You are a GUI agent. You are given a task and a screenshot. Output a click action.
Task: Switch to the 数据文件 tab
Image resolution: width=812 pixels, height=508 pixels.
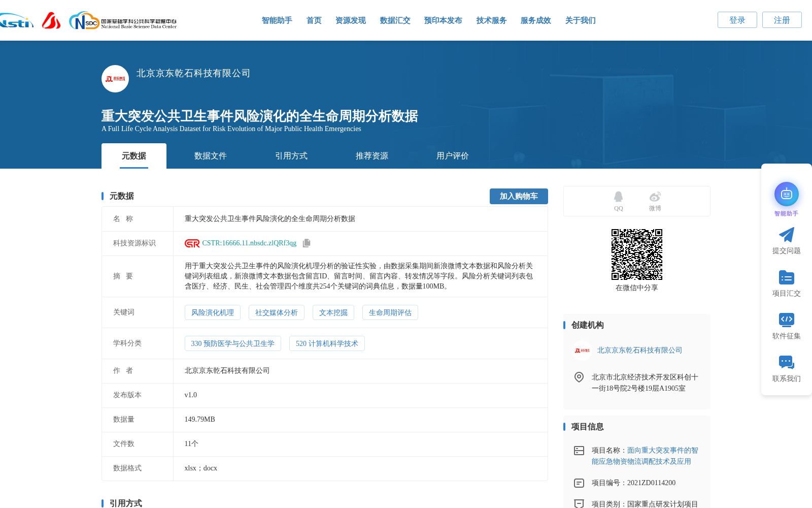(x=211, y=156)
